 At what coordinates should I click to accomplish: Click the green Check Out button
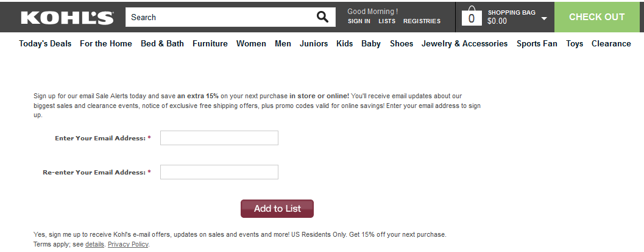coord(596,17)
